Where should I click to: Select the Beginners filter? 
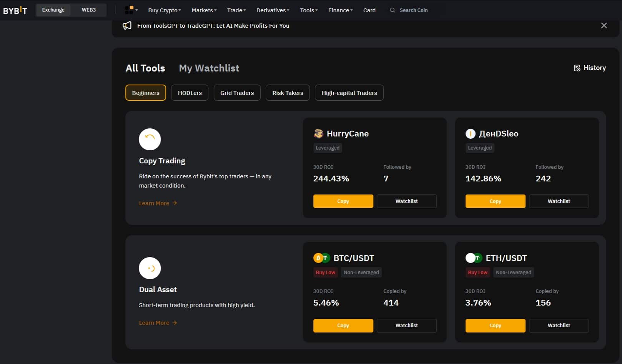pos(146,93)
